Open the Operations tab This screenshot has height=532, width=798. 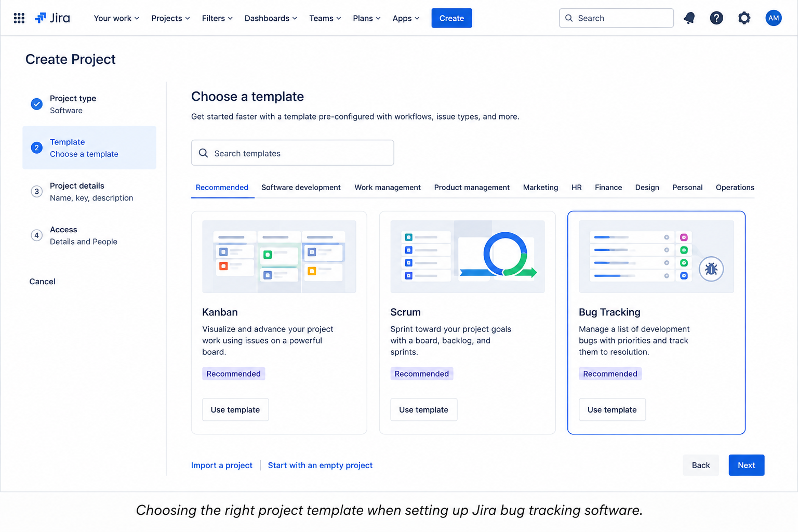[x=735, y=188]
